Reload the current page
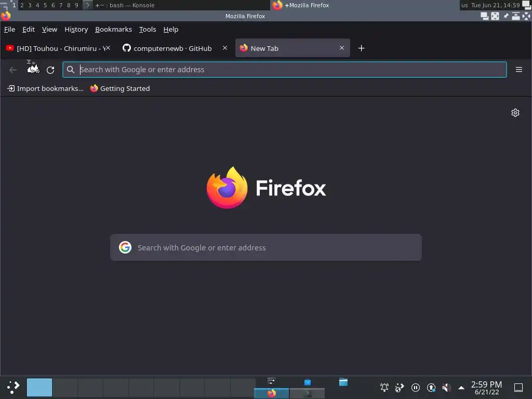 [x=50, y=70]
